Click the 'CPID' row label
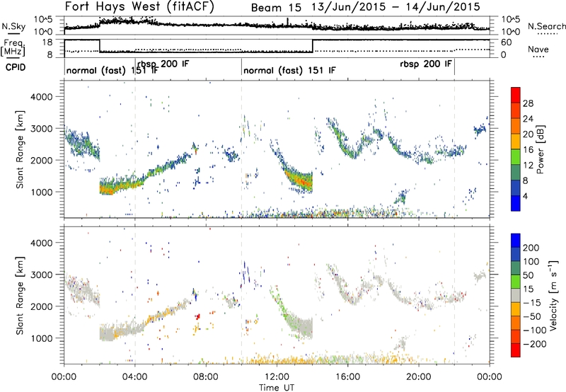Screen dimensions: 566x392 coord(16,67)
